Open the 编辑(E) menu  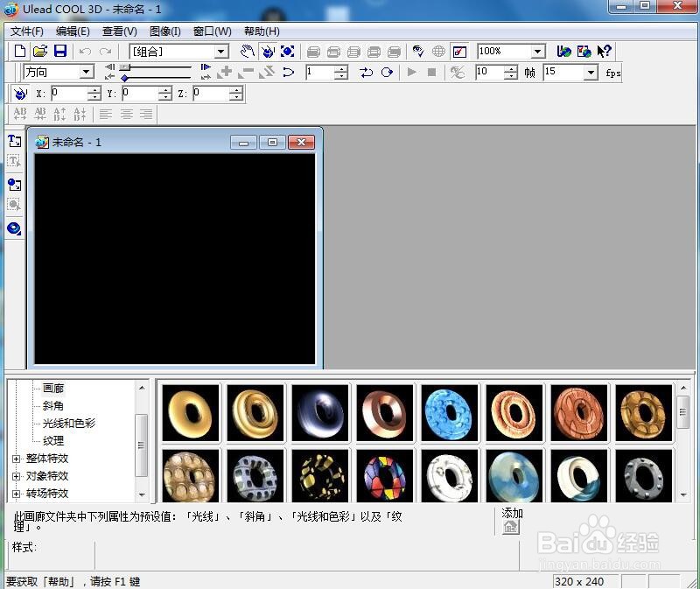tap(73, 32)
